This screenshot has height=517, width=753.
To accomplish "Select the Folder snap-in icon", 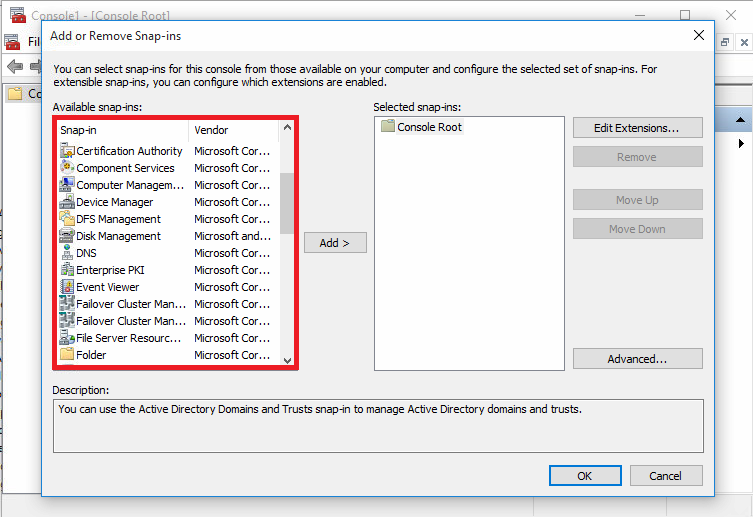I will point(67,355).
